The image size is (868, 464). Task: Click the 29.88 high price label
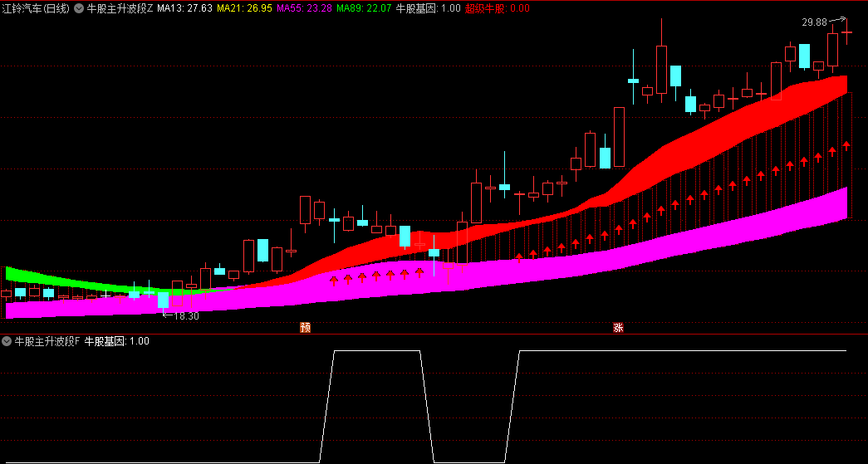(x=814, y=22)
